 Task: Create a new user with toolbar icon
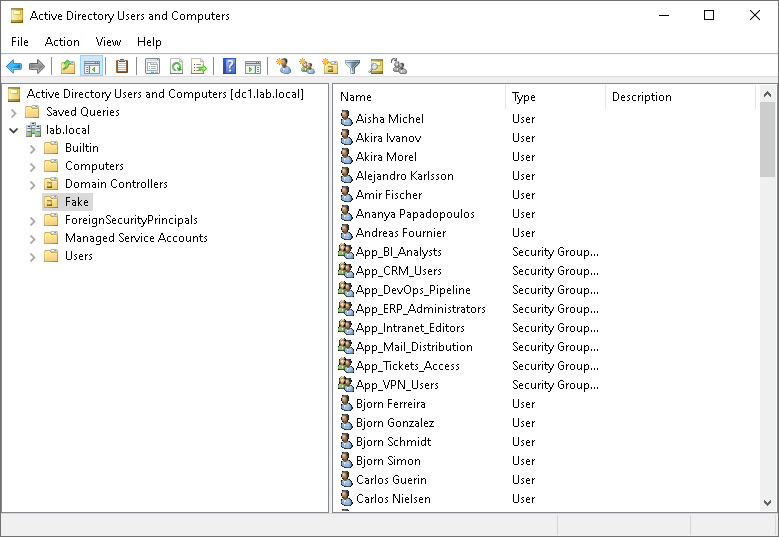(284, 66)
